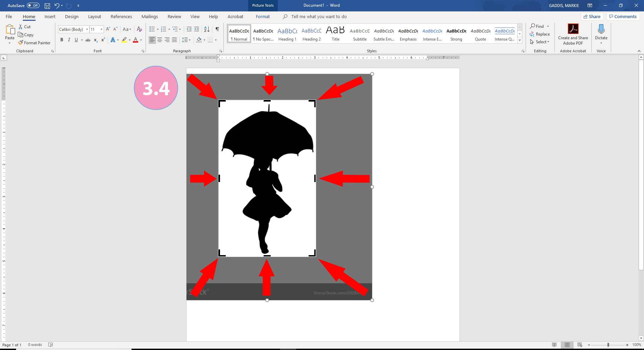Screen dimensions: 644x350
Task: Click the zoom slider in status bar
Action: pos(608,345)
